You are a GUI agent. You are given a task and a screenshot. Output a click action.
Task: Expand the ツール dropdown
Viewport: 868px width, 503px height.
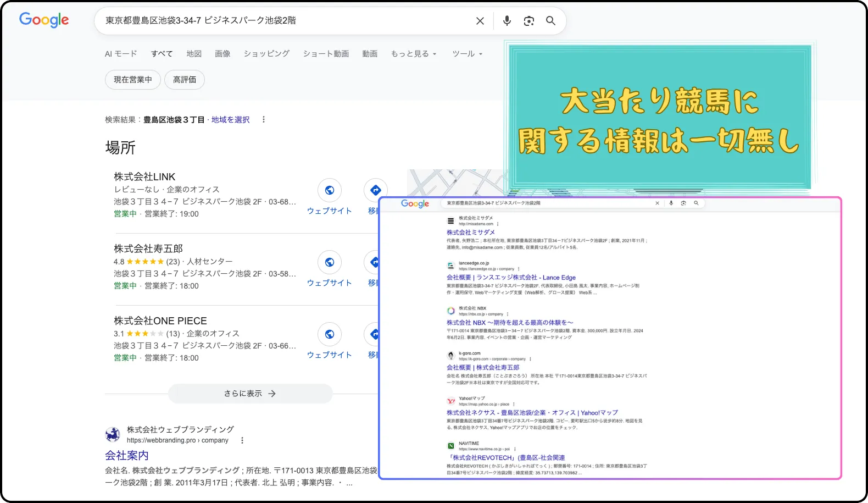pyautogui.click(x=468, y=54)
